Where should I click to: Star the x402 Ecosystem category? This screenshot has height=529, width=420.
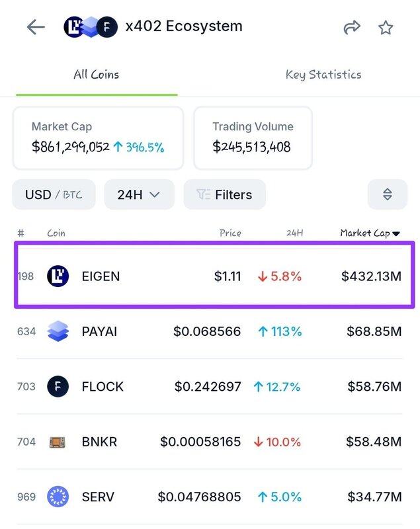(386, 27)
